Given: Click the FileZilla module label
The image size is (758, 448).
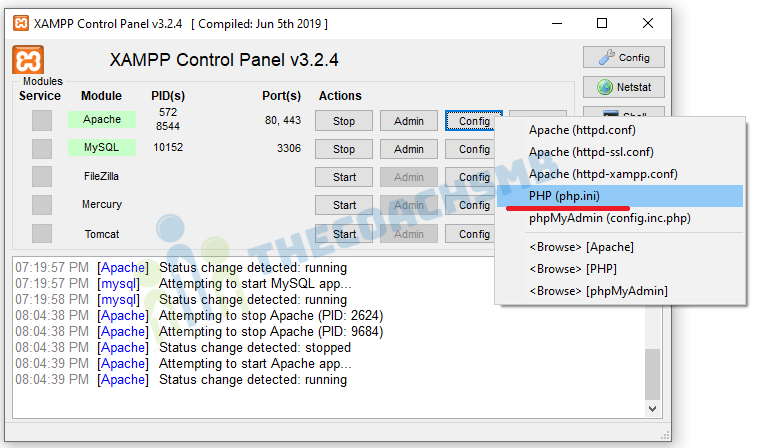Looking at the screenshot, I should coord(102,176).
